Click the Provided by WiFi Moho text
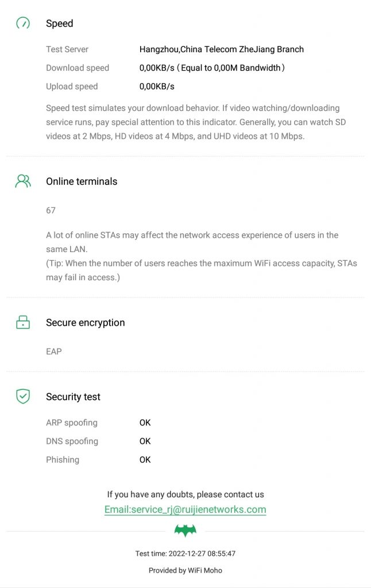The image size is (371, 588). (185, 570)
